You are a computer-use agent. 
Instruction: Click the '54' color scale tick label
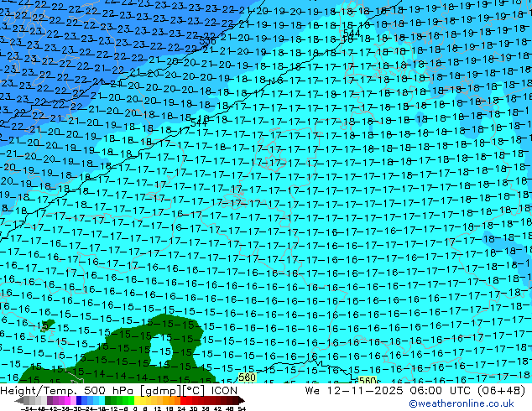[242, 408]
